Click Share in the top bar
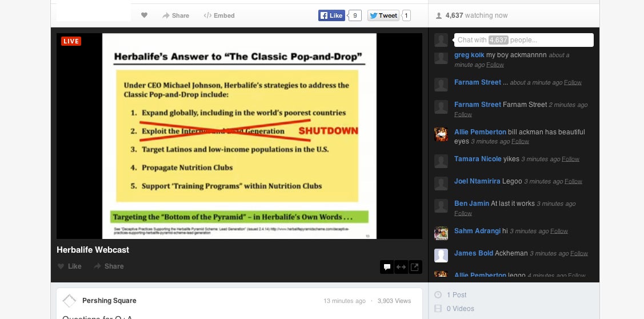 click(176, 15)
